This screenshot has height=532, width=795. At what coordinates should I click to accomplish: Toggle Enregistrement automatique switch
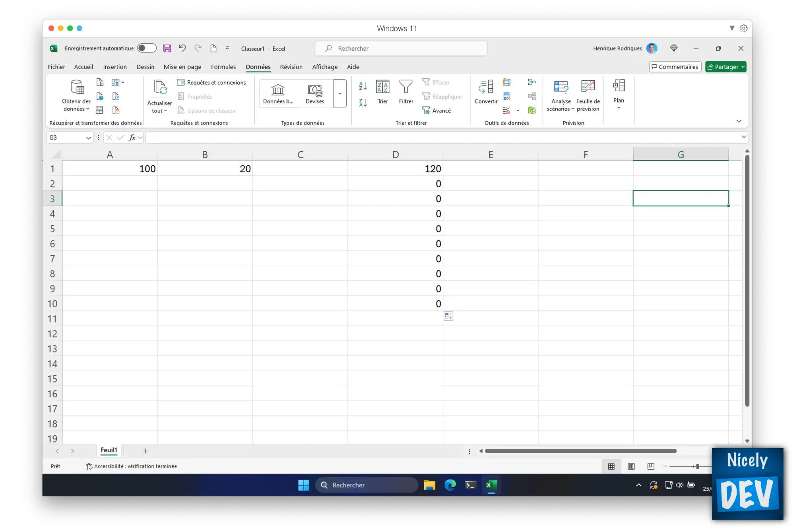[x=147, y=48]
